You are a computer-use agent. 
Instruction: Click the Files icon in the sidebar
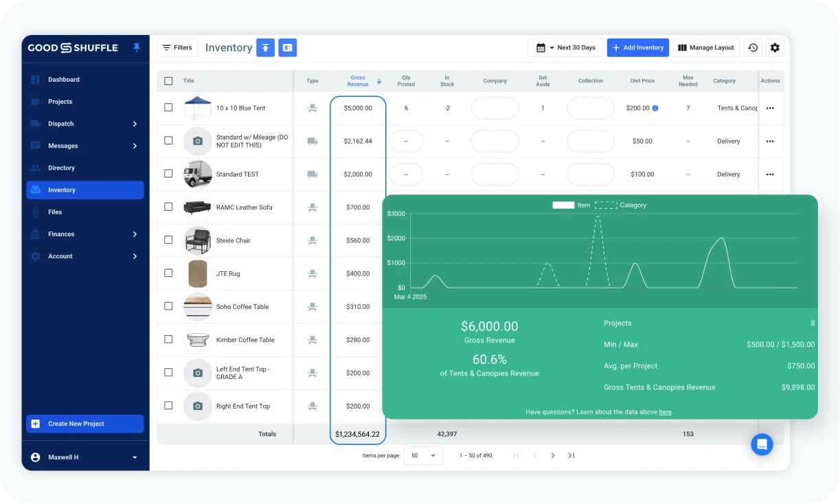[35, 211]
